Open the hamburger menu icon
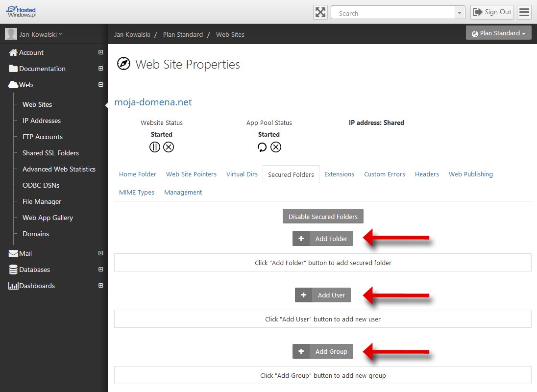Screen dimensions: 537x392 pyautogui.click(x=524, y=12)
